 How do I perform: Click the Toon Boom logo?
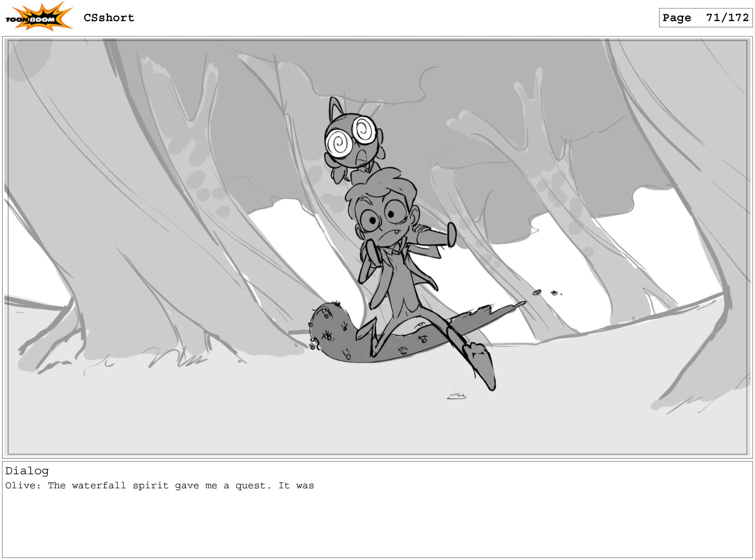click(39, 17)
